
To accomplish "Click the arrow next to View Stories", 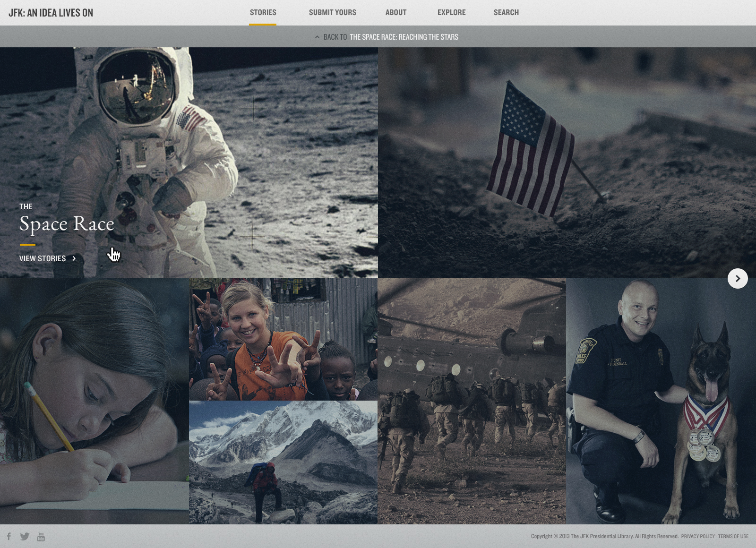I will 74,258.
